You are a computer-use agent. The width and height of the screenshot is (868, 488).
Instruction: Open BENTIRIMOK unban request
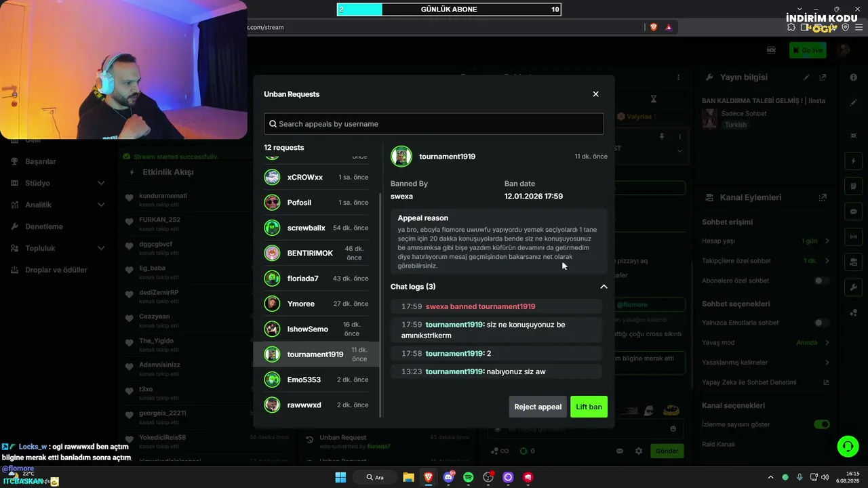point(316,253)
